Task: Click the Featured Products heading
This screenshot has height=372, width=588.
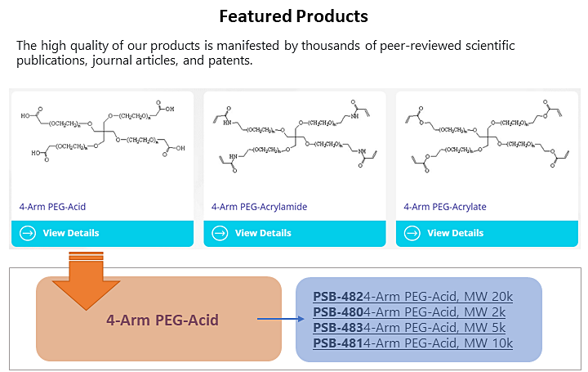Action: pos(294,16)
